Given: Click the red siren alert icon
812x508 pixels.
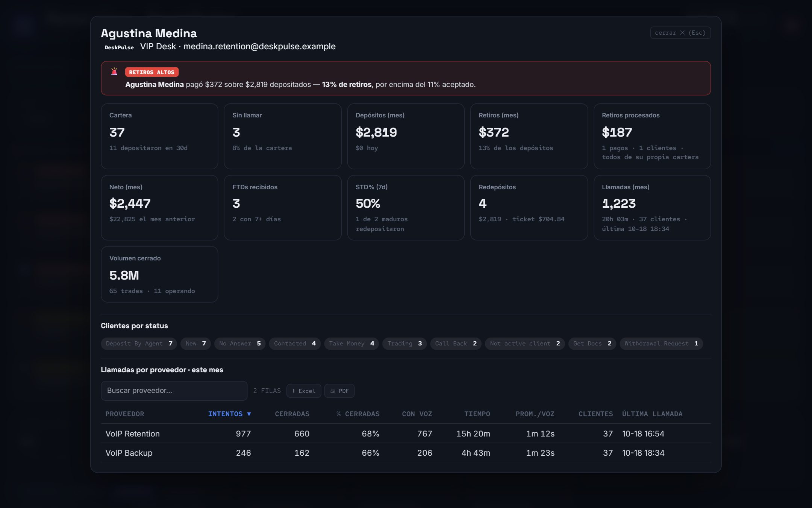Looking at the screenshot, I should [x=114, y=71].
